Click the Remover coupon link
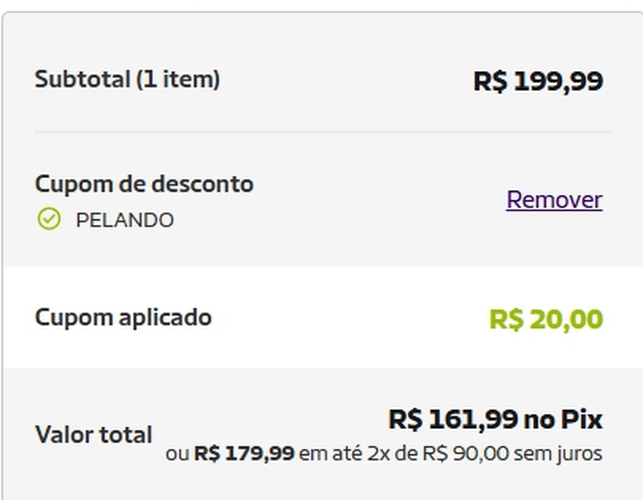Viewport: 643px width, 500px height. pyautogui.click(x=554, y=200)
